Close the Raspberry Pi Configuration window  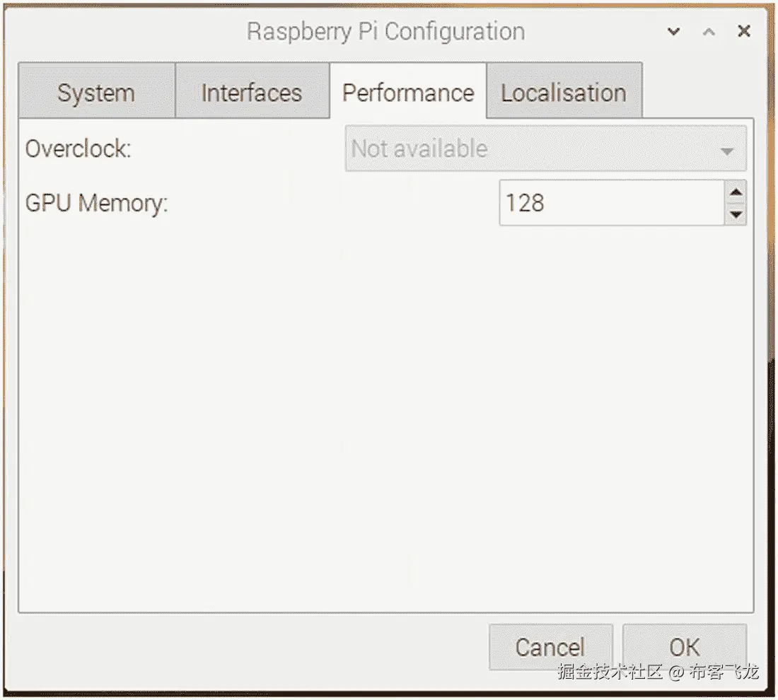click(x=744, y=31)
